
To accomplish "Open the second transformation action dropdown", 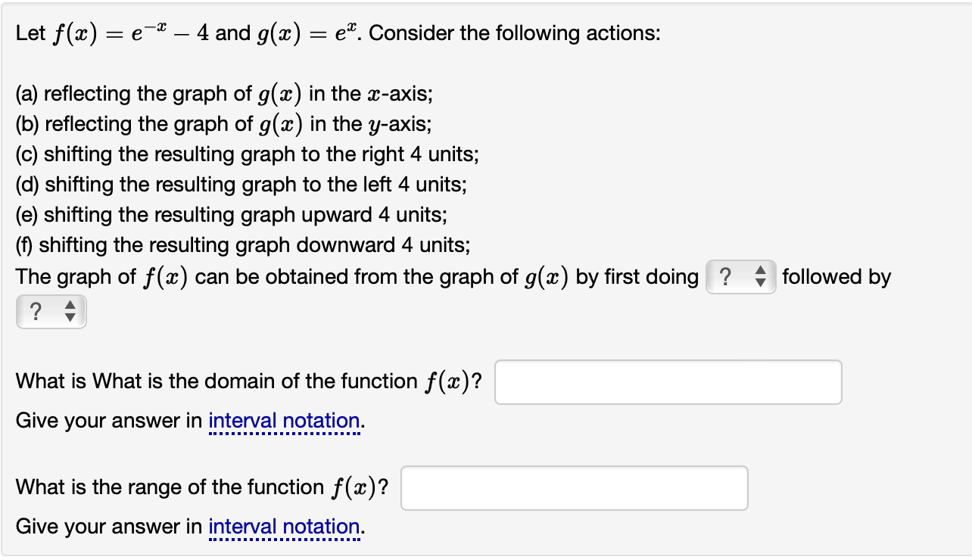I will click(51, 311).
